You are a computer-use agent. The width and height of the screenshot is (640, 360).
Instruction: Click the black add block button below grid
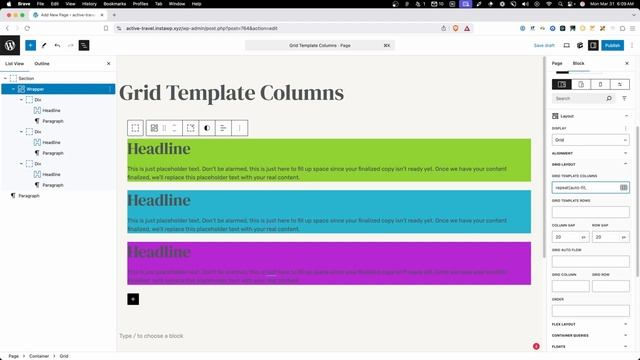point(133,299)
